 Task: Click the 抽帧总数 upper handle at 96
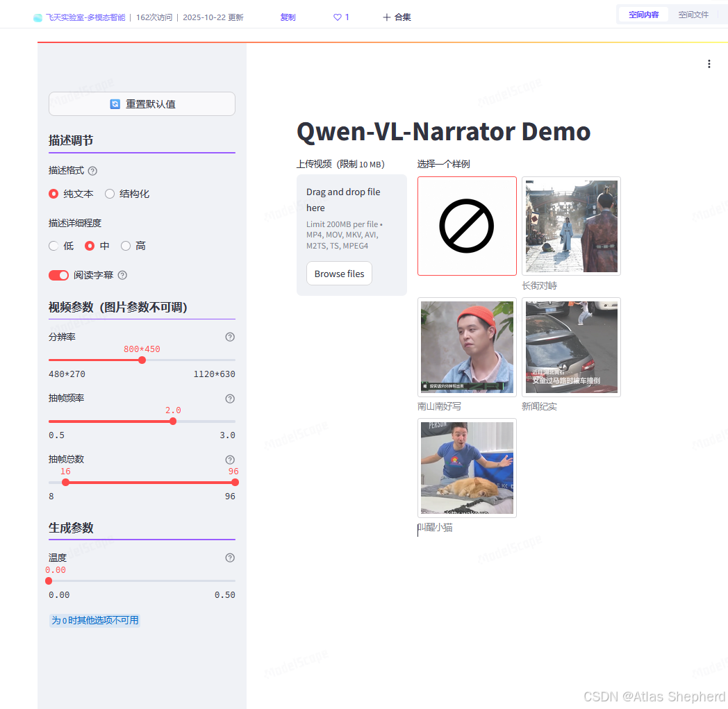(235, 483)
